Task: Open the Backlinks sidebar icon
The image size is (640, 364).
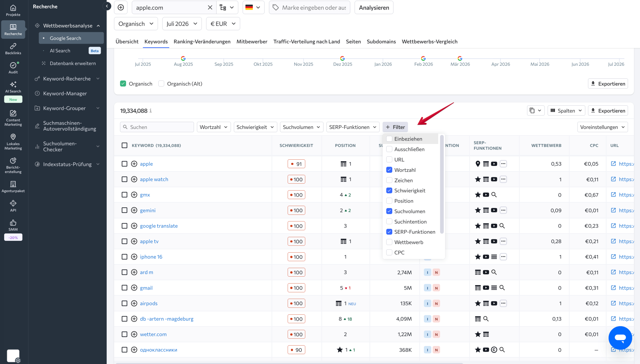Action: pyautogui.click(x=13, y=49)
